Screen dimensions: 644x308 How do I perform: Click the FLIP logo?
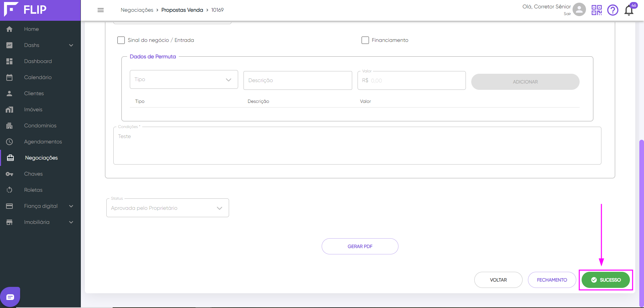click(x=25, y=9)
